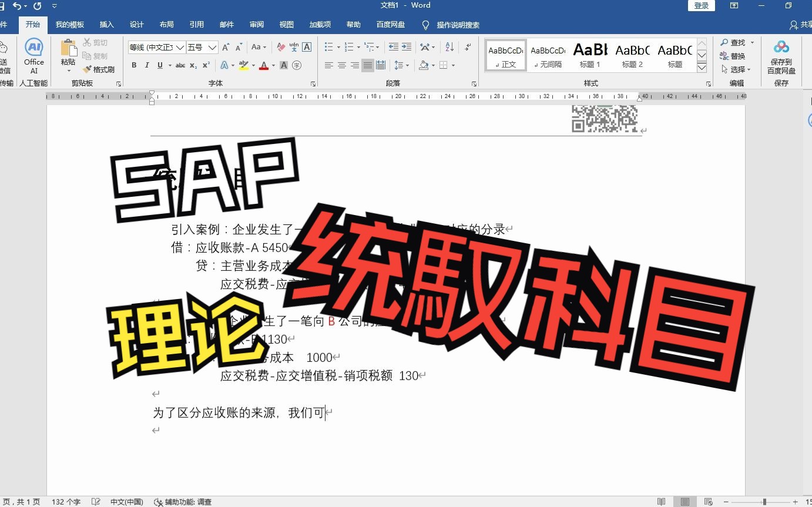Apply the red font color button
The width and height of the screenshot is (812, 507).
click(264, 65)
